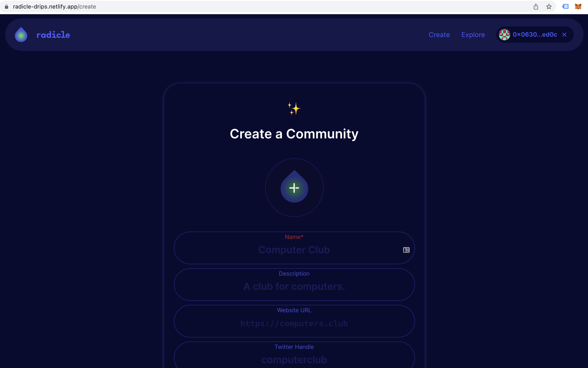The image size is (588, 368).
Task: Click the site lock security icon
Action: [7, 7]
